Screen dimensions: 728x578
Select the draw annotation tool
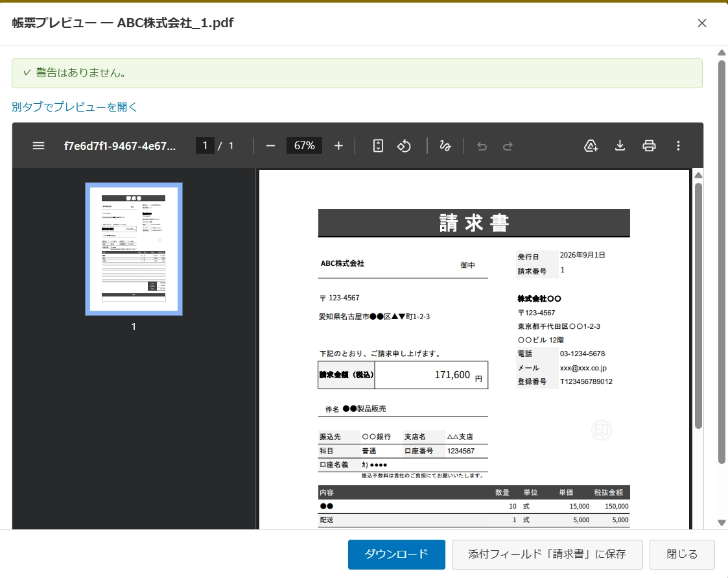[445, 146]
